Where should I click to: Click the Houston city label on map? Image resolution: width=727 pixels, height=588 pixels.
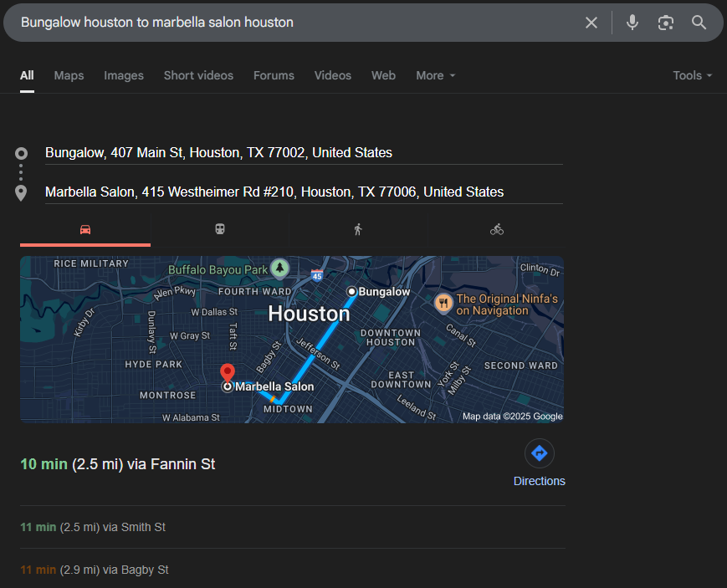(309, 314)
